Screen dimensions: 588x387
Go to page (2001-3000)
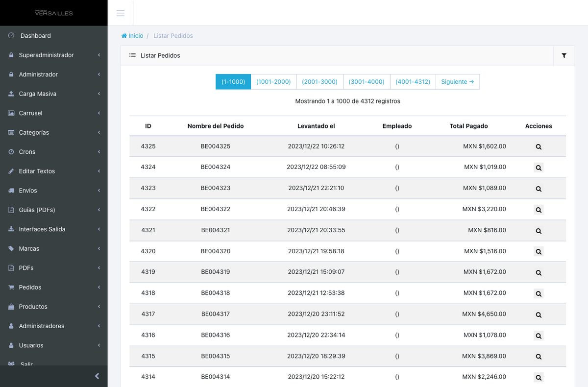point(319,82)
